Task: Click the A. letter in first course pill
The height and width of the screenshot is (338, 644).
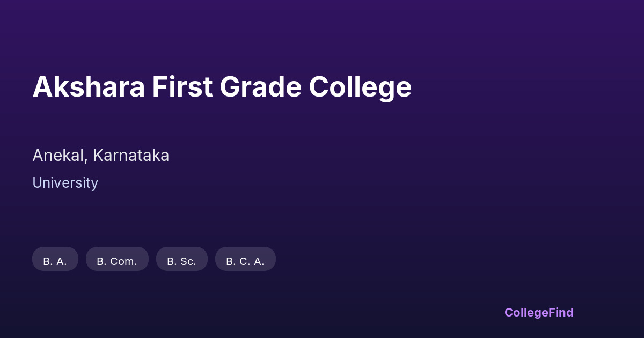Action: click(62, 261)
